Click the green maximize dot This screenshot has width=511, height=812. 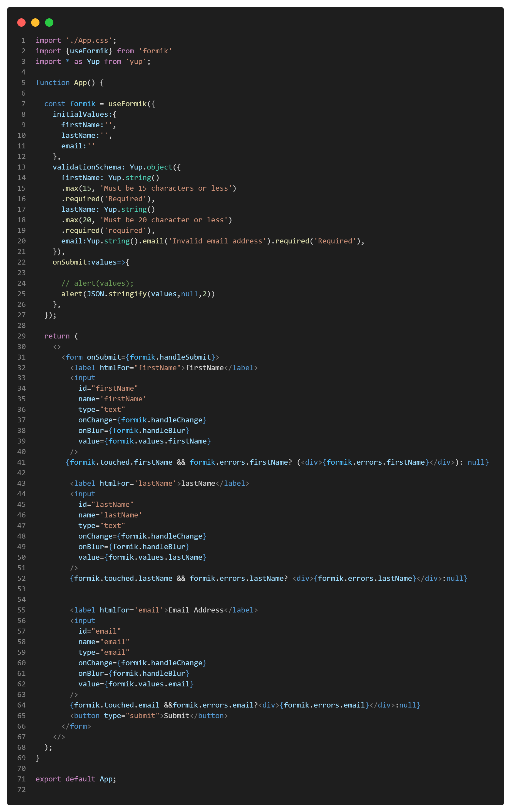pyautogui.click(x=49, y=23)
